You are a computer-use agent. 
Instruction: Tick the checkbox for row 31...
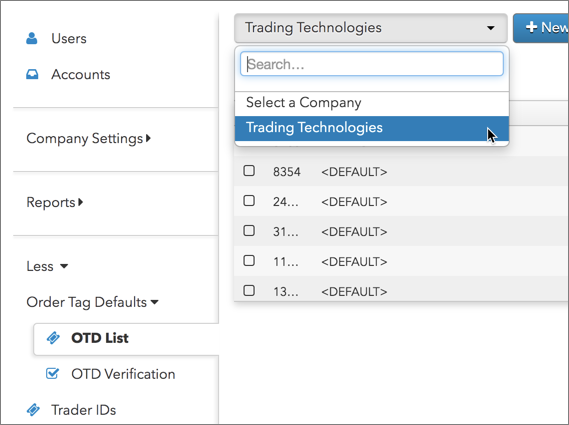coord(249,231)
